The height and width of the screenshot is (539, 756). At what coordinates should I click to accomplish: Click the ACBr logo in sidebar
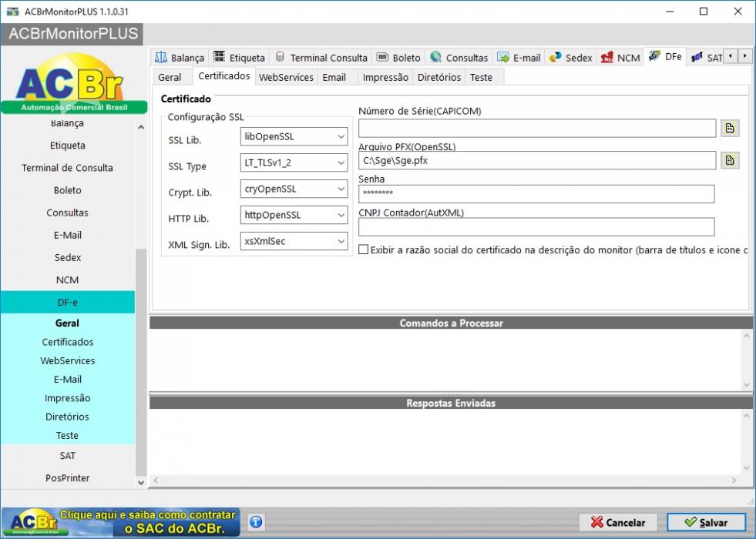pyautogui.click(x=74, y=84)
